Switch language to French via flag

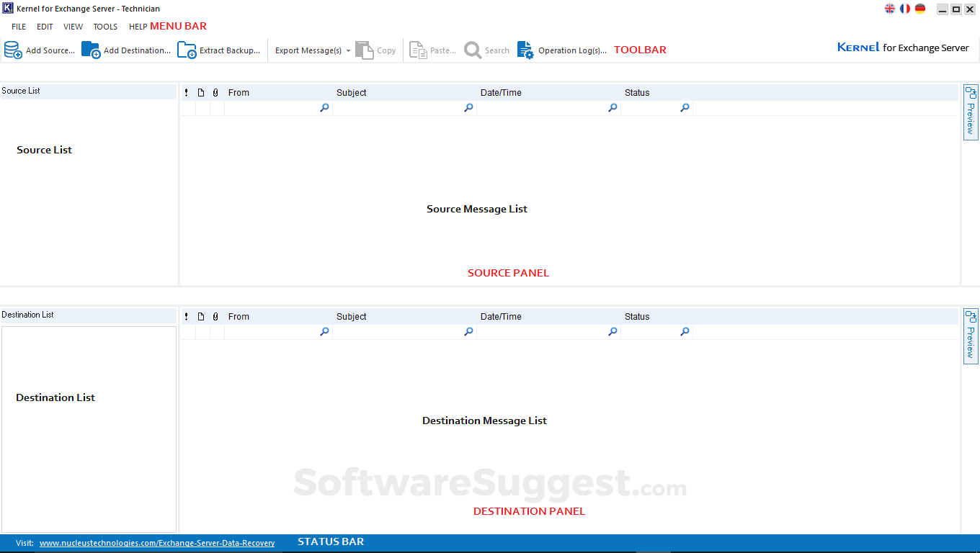click(x=905, y=9)
